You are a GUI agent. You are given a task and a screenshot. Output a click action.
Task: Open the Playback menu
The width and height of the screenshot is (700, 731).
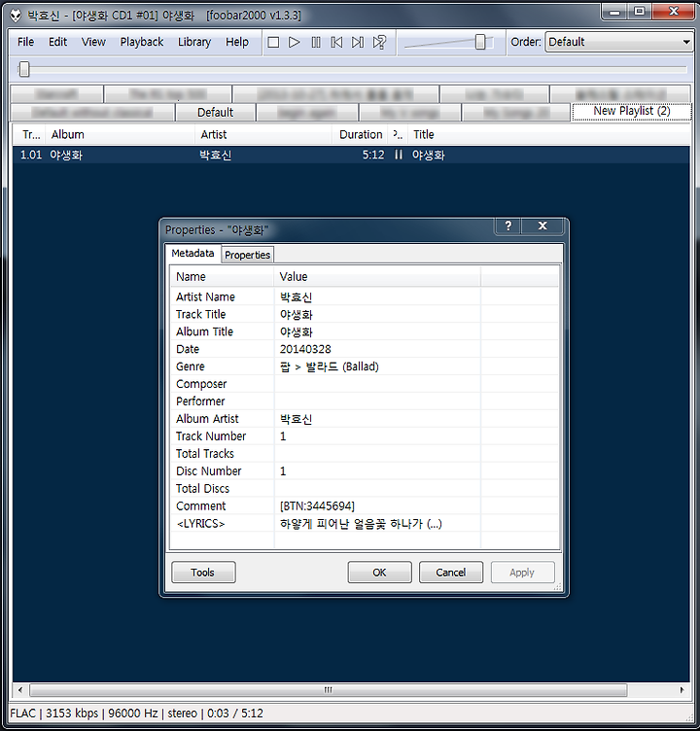(x=142, y=42)
